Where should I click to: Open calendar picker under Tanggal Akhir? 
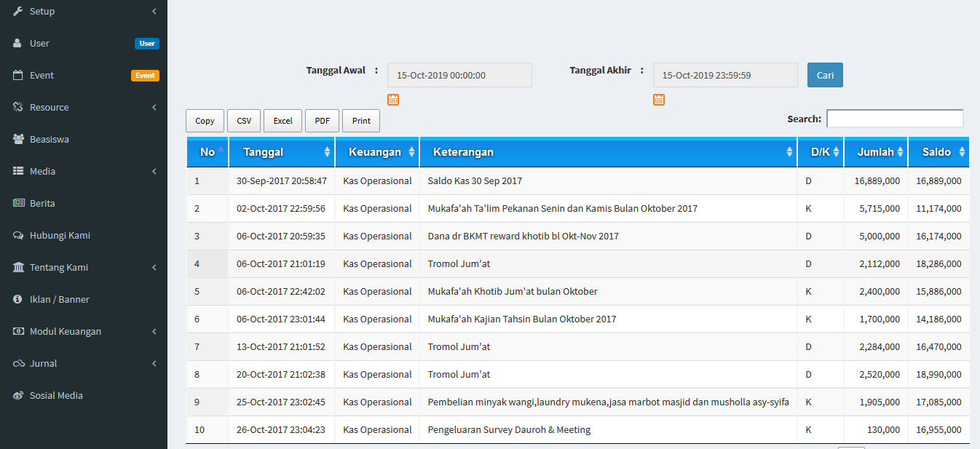(659, 100)
